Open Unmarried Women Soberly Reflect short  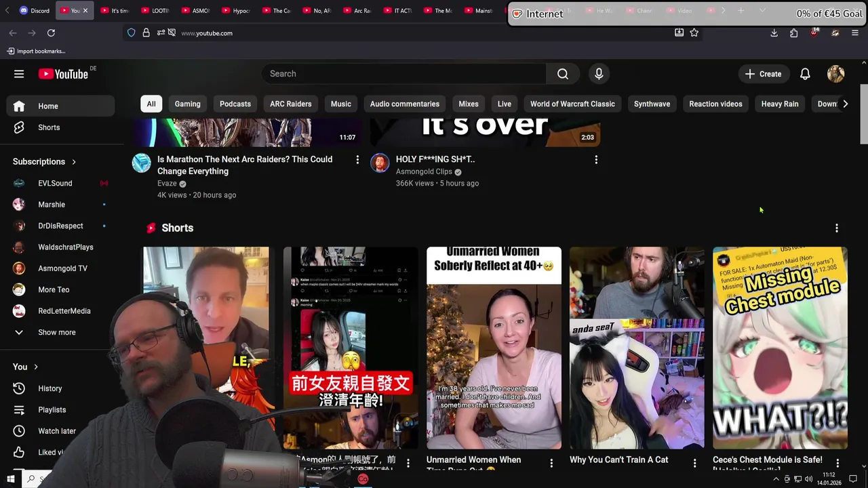coord(494,348)
